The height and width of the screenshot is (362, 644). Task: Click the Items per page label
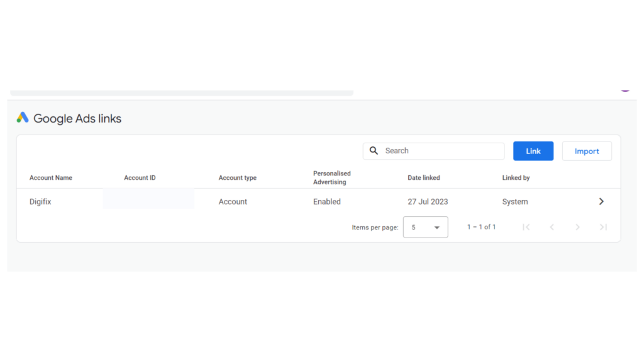coord(375,228)
